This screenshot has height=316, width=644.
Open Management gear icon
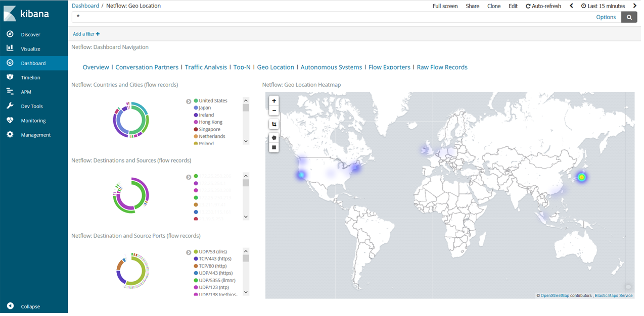[10, 135]
